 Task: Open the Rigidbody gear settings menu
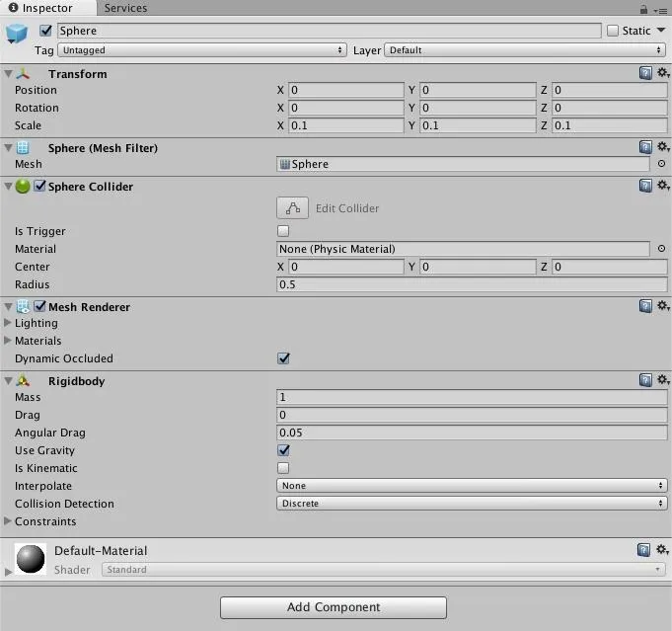coord(663,379)
